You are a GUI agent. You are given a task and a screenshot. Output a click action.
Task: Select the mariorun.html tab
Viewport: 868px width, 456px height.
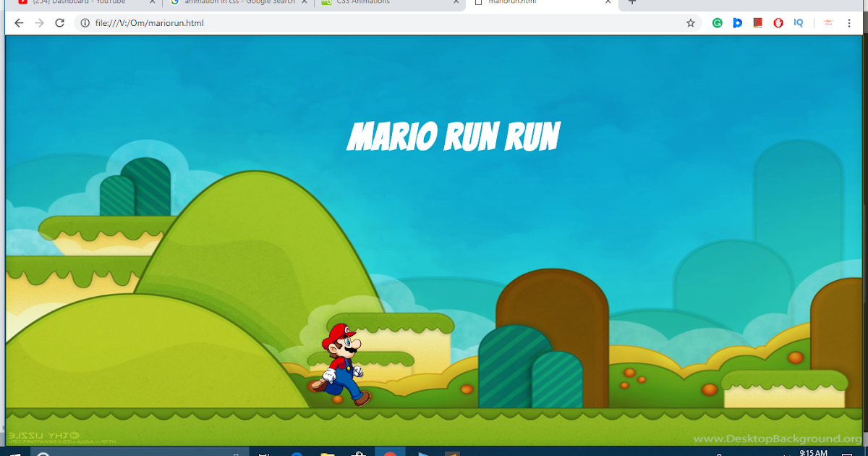point(542,3)
